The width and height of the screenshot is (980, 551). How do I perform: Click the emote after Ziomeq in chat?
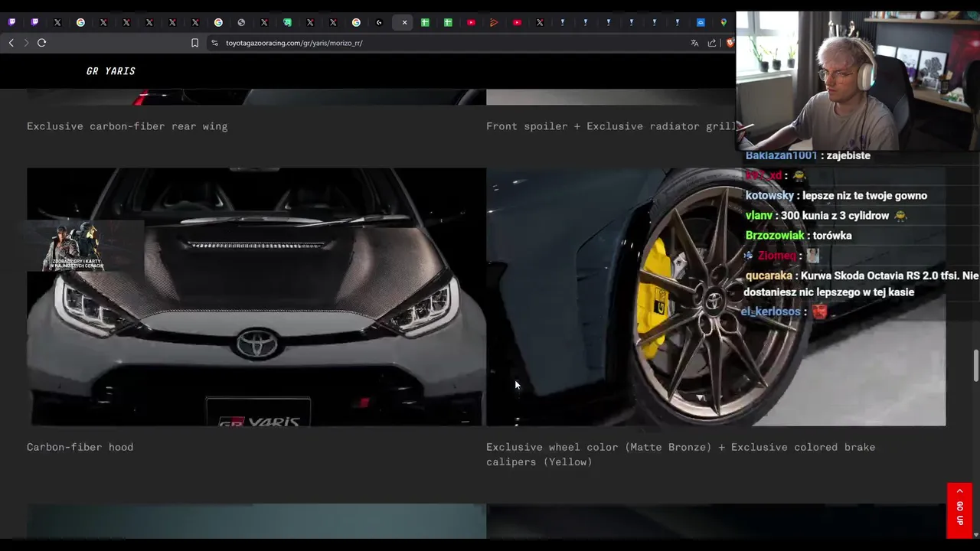[812, 256]
